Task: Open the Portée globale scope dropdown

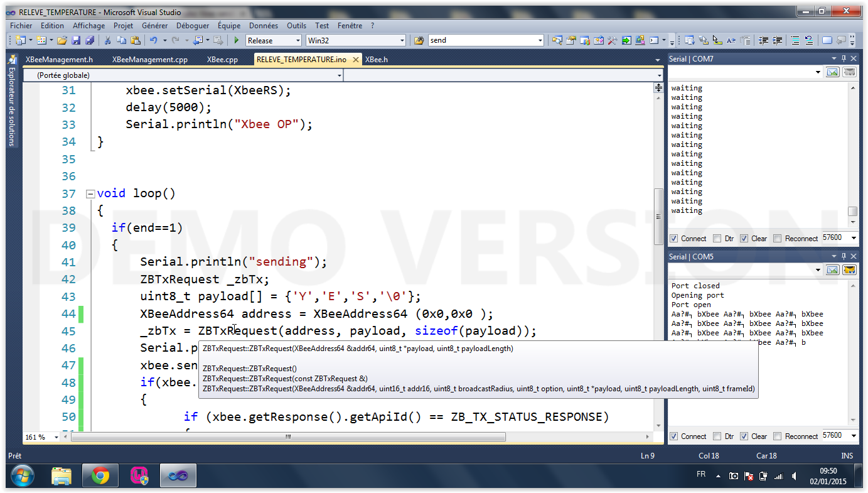Action: (x=340, y=75)
